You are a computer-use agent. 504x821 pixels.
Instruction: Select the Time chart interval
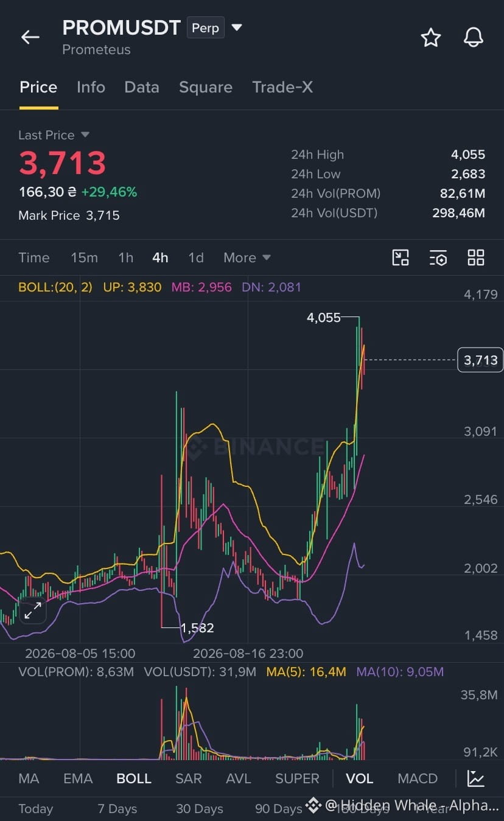(34, 257)
